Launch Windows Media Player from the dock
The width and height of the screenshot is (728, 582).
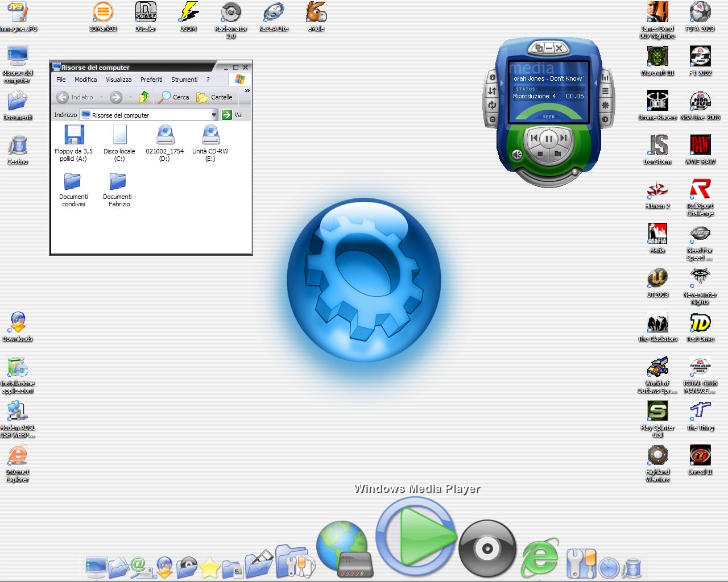pos(417,536)
